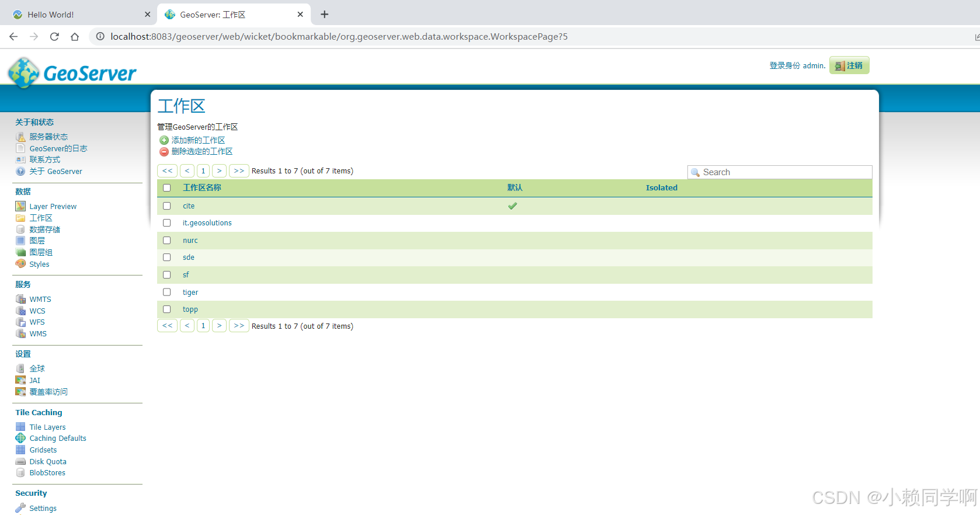Viewport: 980px width, 515px height.
Task: Switch to the Hello World! browser tab
Action: pyautogui.click(x=78, y=15)
